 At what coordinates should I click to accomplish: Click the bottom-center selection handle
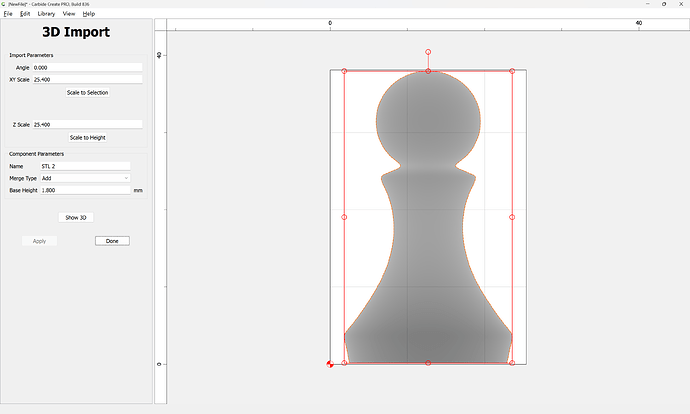[x=428, y=363]
